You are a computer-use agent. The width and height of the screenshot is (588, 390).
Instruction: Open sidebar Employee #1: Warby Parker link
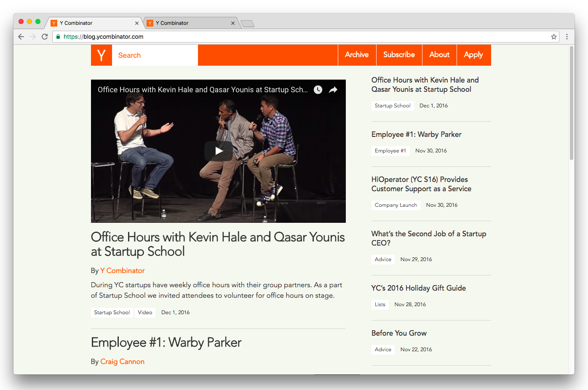(x=417, y=134)
